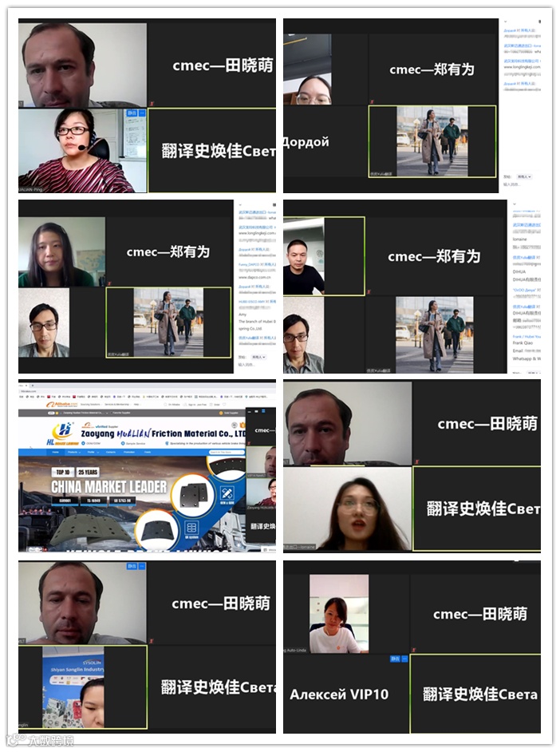The height and width of the screenshot is (752, 560).
Task: Expand the company name dropdown in the gray Alibaba bar
Action: [x=107, y=413]
